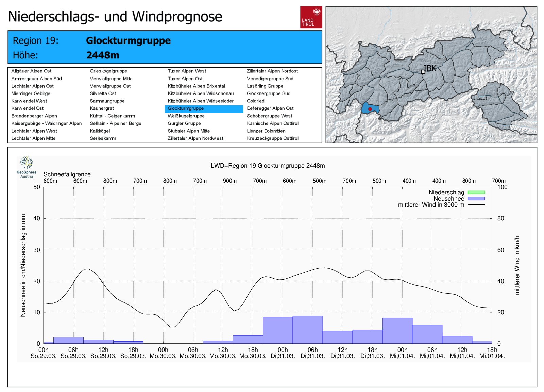Select Glockturmgruppe in the region list

pos(186,108)
